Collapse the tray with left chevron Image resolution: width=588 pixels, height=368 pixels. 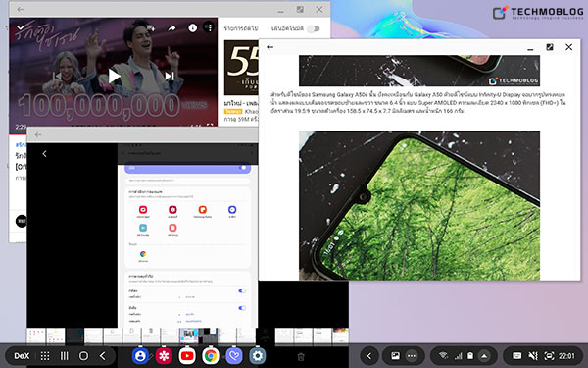tap(369, 356)
